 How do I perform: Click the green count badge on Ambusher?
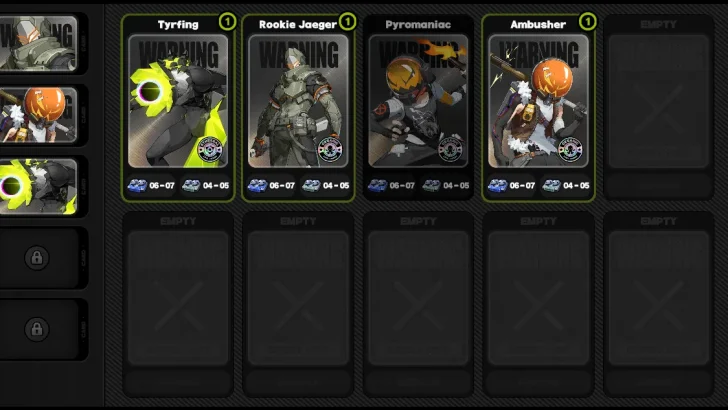coord(587,21)
